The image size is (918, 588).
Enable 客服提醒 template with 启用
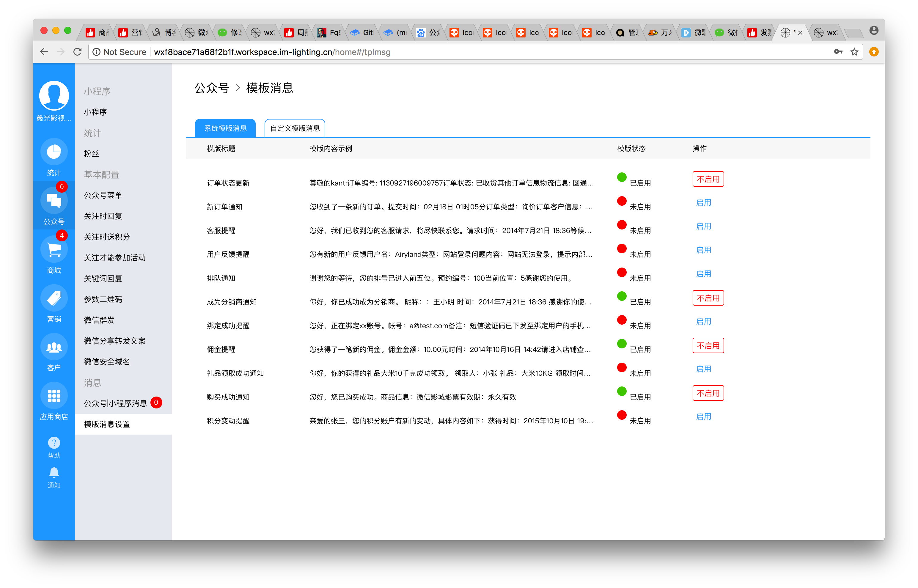coord(703,227)
